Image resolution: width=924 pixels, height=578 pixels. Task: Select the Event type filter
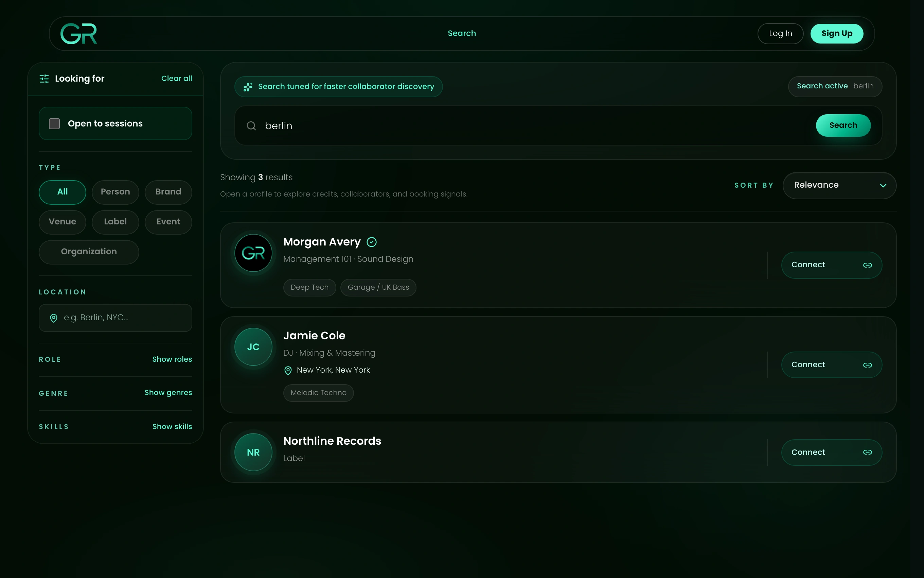[x=168, y=222]
